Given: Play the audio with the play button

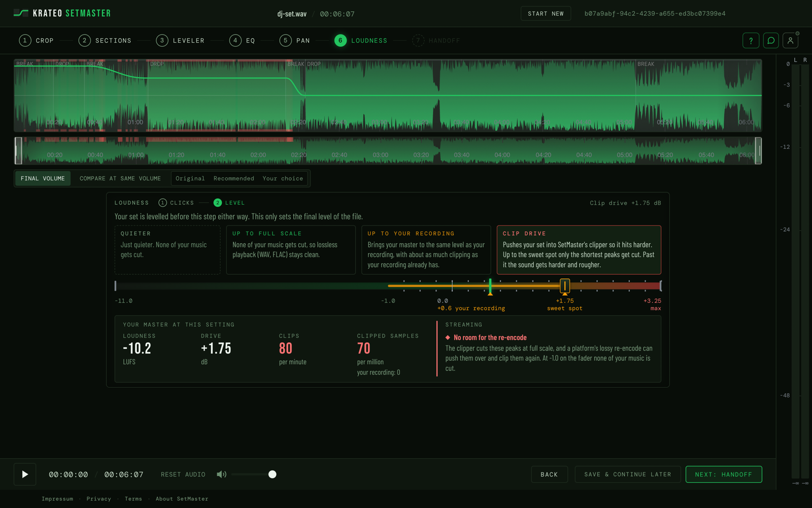Looking at the screenshot, I should point(25,474).
